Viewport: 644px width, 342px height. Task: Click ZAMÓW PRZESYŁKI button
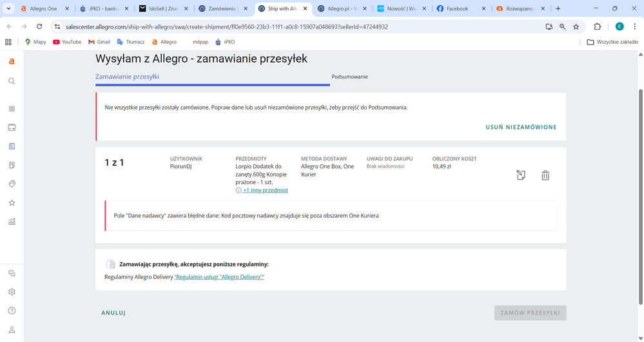pyautogui.click(x=530, y=313)
